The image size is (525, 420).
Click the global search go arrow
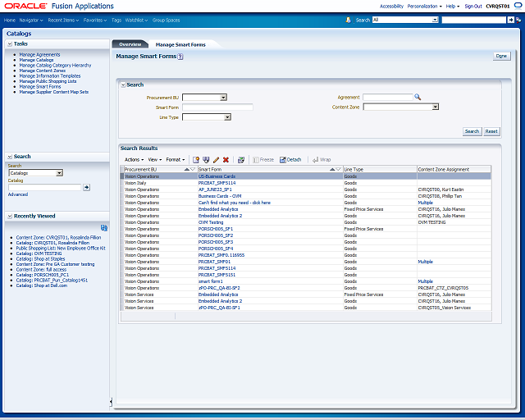[x=510, y=20]
